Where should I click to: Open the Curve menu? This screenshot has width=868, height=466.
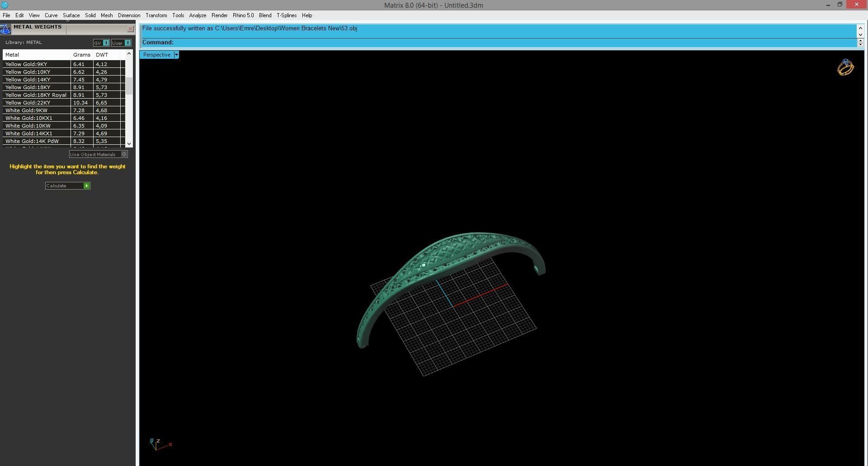pos(51,15)
